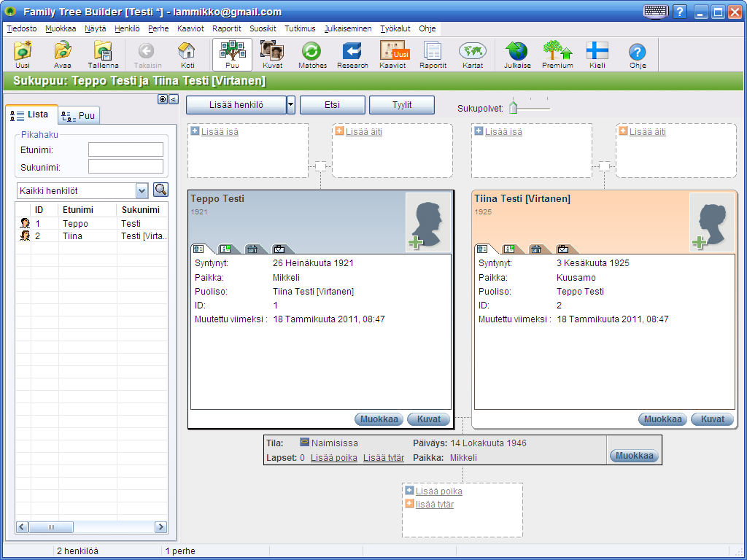Switch to the Lista tab
The height and width of the screenshot is (560, 747).
(x=31, y=114)
